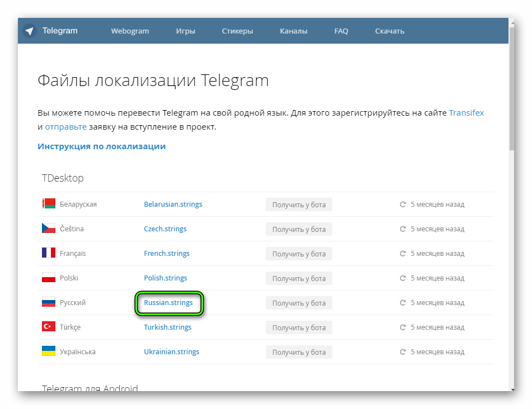The height and width of the screenshot is (409, 532).
Task: Click 5 месяцев назад in Ukrainian row
Action: click(x=437, y=352)
